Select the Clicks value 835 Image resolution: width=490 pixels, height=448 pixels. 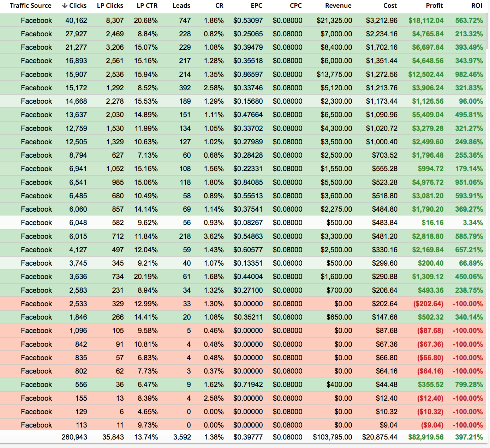81,358
